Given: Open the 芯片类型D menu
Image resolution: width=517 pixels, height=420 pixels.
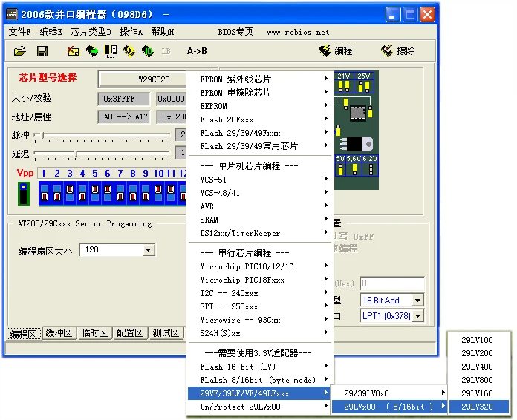Looking at the screenshot, I should click(x=91, y=32).
